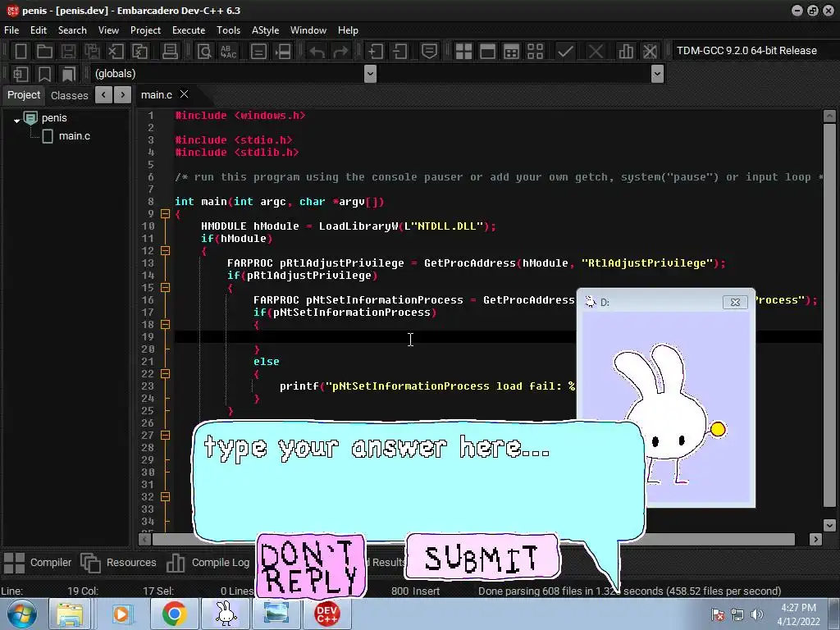Click the bunny app taskbar icon
Screen dimensions: 840x630
pos(226,614)
